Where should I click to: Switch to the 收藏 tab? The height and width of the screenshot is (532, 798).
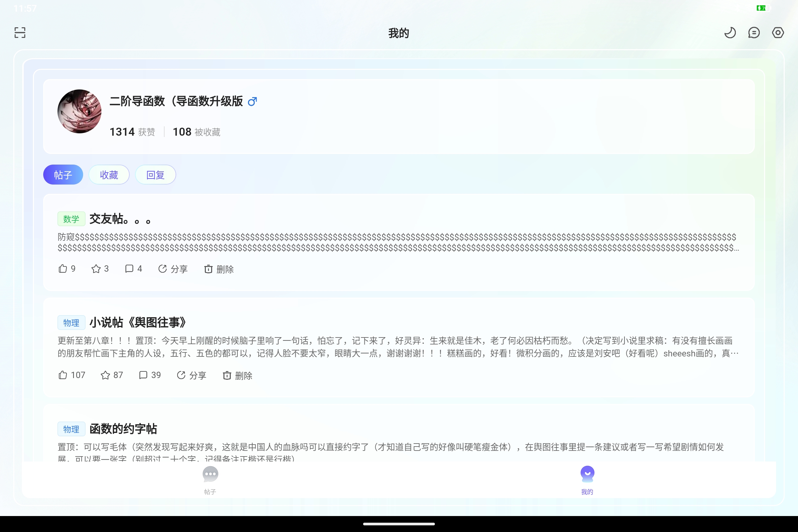109,175
